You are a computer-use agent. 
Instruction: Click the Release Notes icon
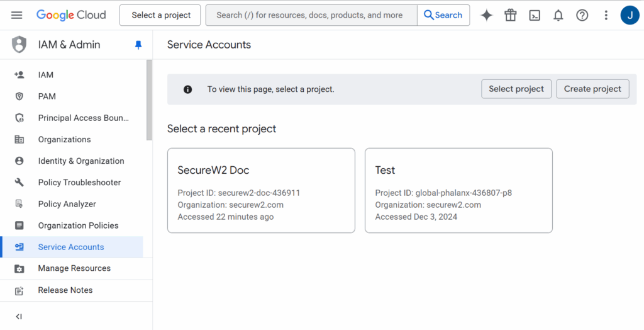(x=19, y=290)
